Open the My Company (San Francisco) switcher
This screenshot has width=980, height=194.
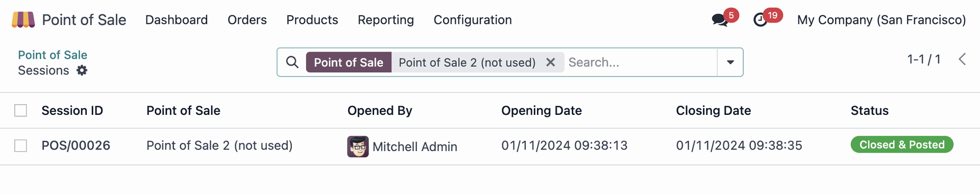[881, 20]
